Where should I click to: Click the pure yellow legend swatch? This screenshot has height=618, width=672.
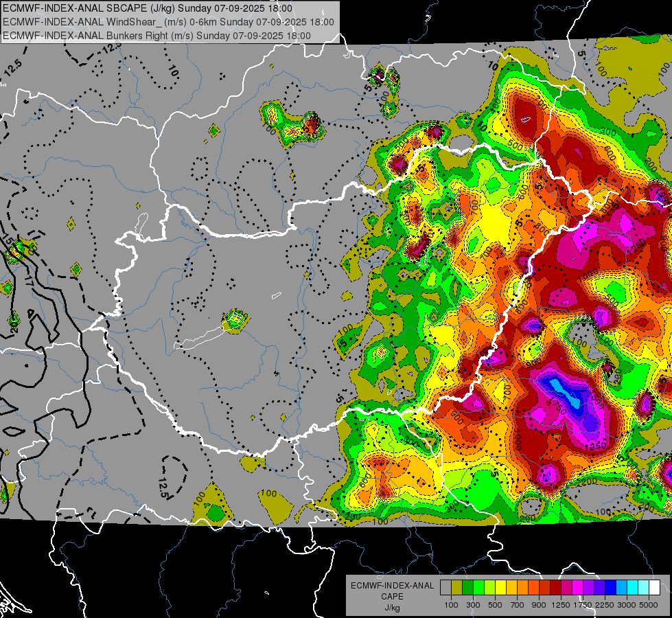[x=500, y=588]
